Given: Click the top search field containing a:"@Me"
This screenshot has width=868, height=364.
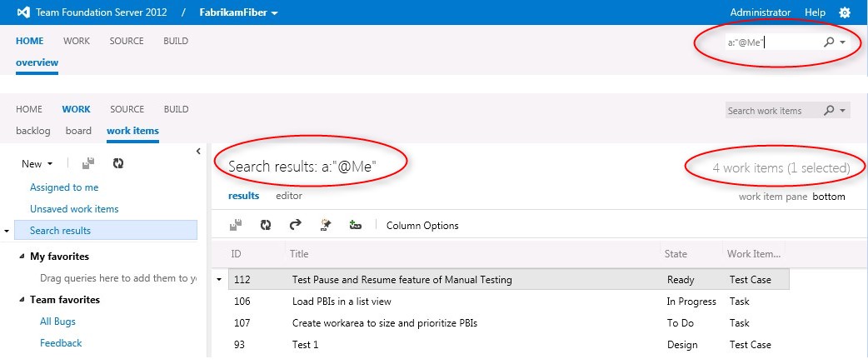Looking at the screenshot, I should coord(772,42).
